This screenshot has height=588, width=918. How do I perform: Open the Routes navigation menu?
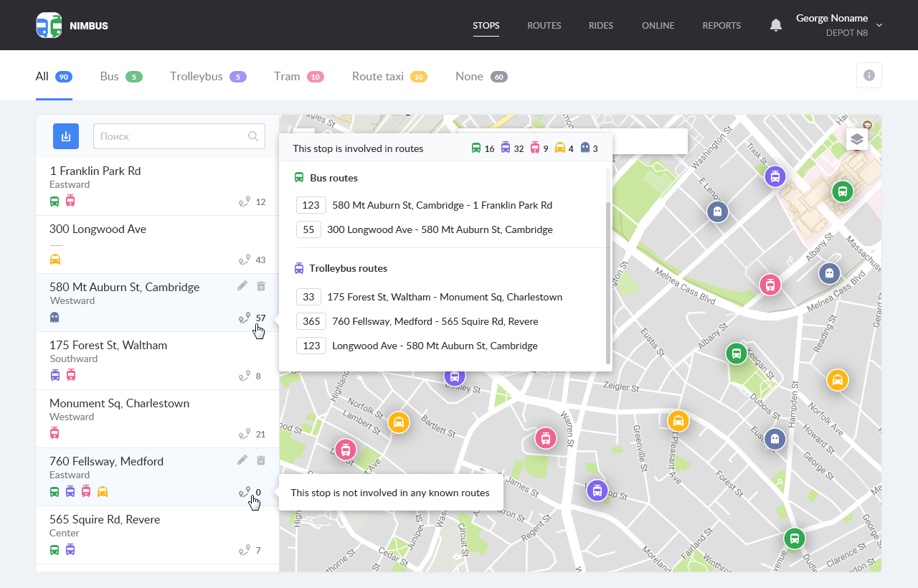point(544,26)
